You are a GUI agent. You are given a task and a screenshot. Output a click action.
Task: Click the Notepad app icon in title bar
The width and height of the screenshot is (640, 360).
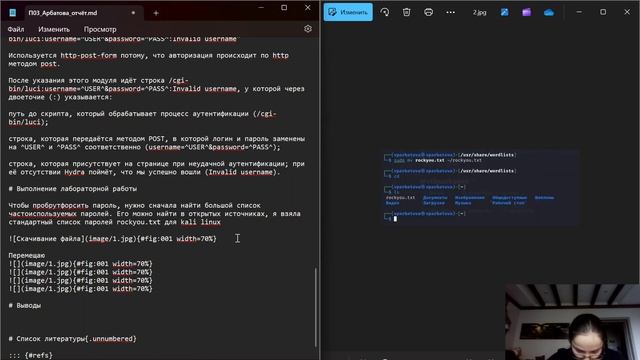coord(13,13)
